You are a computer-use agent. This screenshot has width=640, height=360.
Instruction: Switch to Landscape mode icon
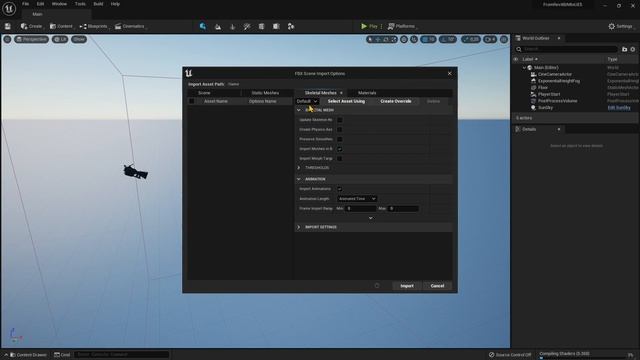click(x=218, y=26)
